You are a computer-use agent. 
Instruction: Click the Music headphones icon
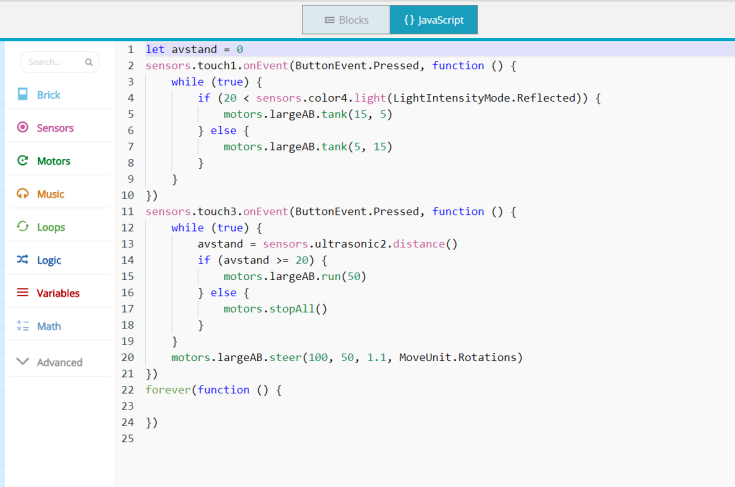[x=22, y=193]
